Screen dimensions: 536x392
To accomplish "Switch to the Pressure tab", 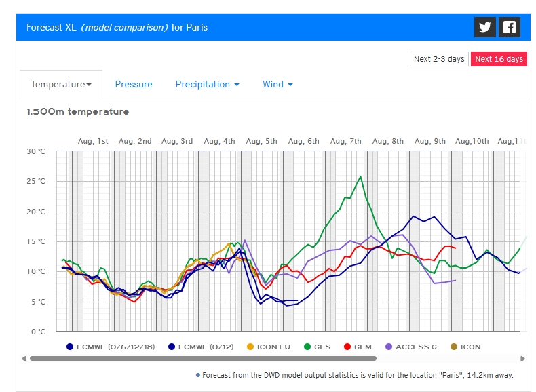I will click(134, 84).
